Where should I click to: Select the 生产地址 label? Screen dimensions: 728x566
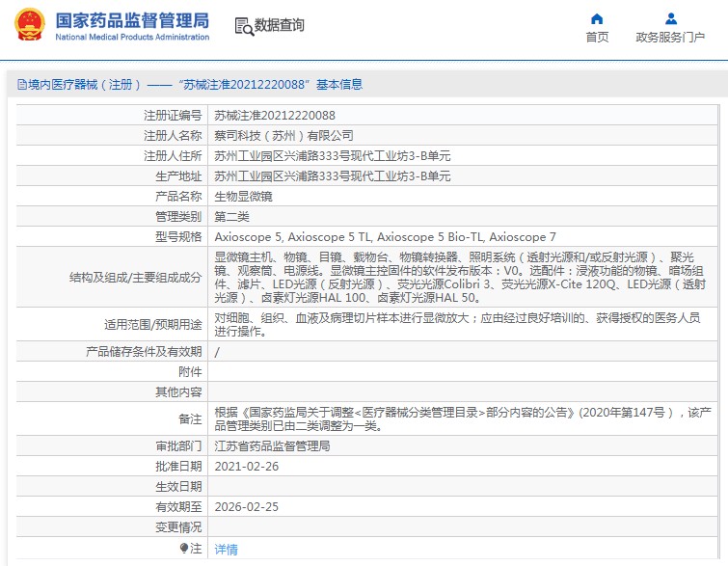pos(178,176)
